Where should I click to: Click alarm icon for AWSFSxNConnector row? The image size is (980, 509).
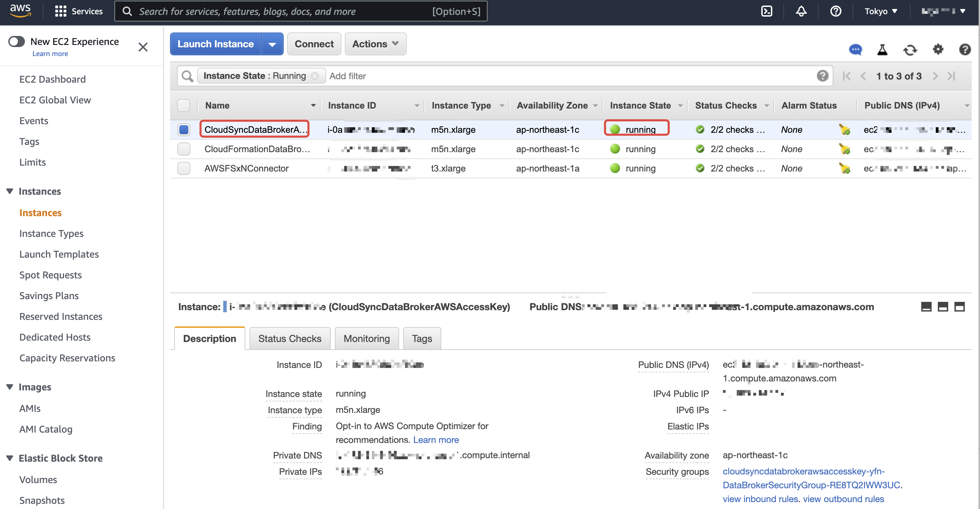pyautogui.click(x=844, y=168)
